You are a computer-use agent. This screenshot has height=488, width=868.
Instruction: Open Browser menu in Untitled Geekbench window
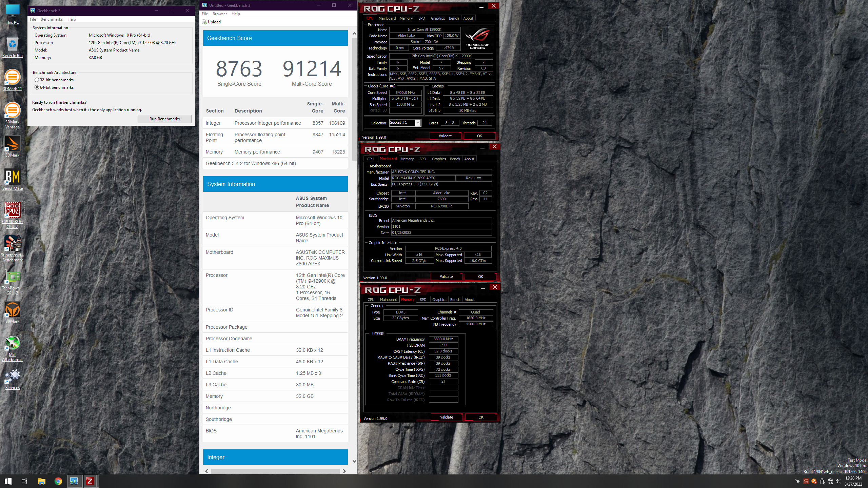coord(220,14)
